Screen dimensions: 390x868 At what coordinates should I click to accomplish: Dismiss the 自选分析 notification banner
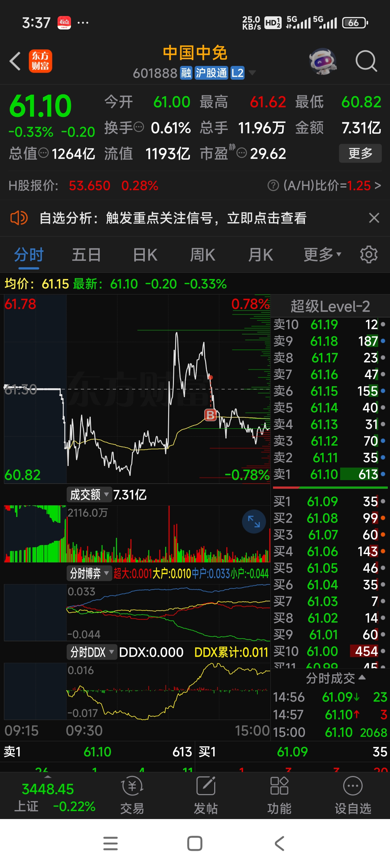[x=374, y=218]
